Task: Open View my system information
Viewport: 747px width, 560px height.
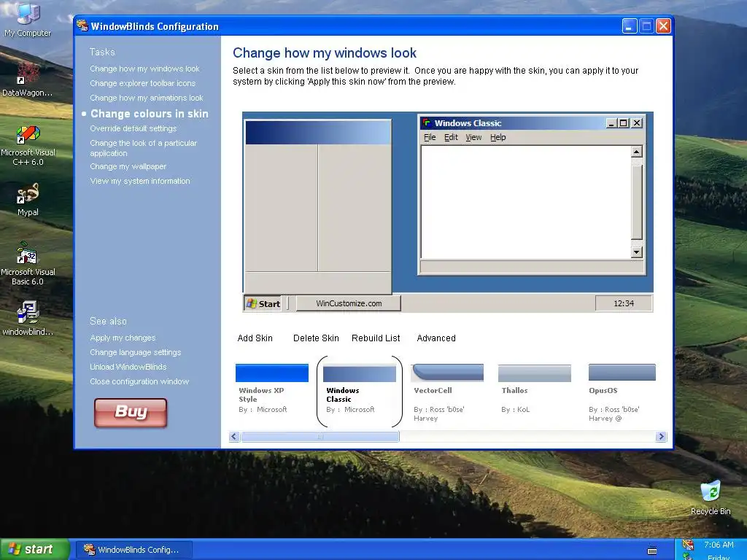Action: (139, 181)
